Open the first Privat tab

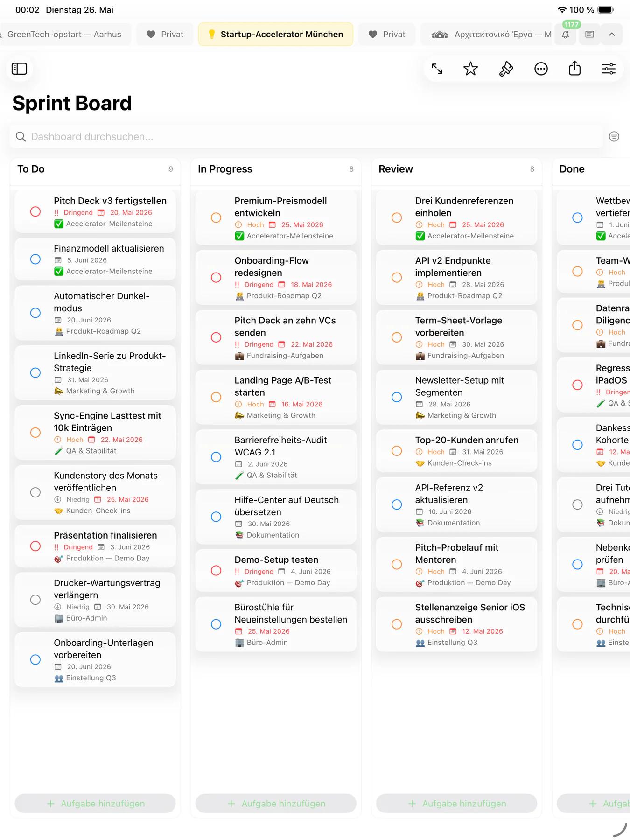point(165,34)
